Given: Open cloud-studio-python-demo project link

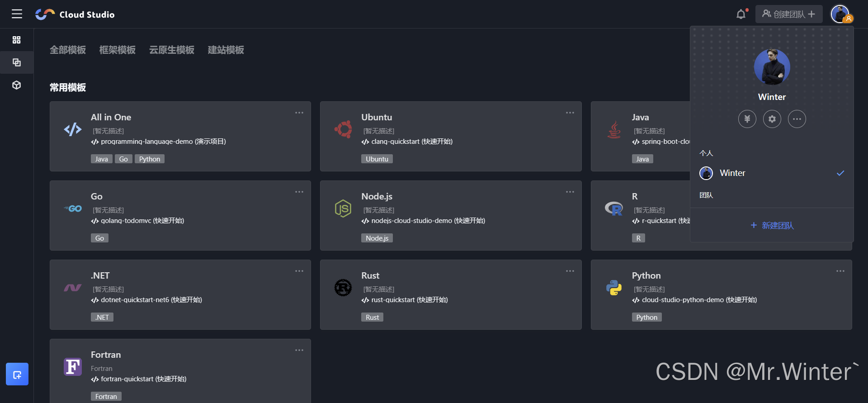Looking at the screenshot, I should point(694,300).
